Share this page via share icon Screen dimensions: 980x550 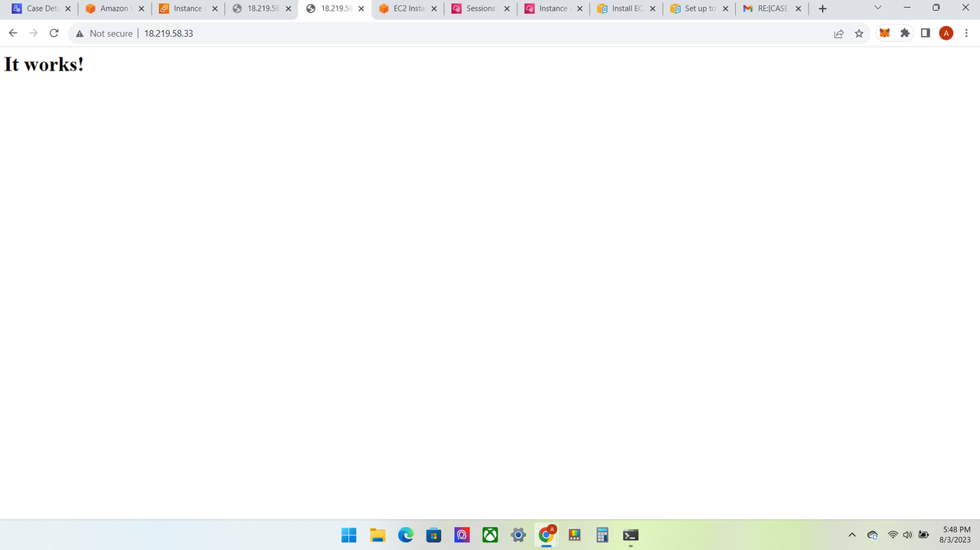839,34
